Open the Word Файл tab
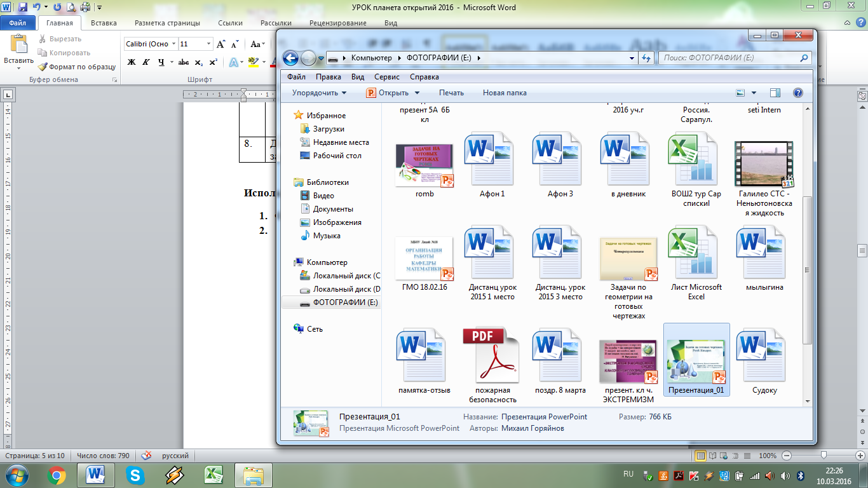Screen dimensions: 868x488 tap(18, 23)
